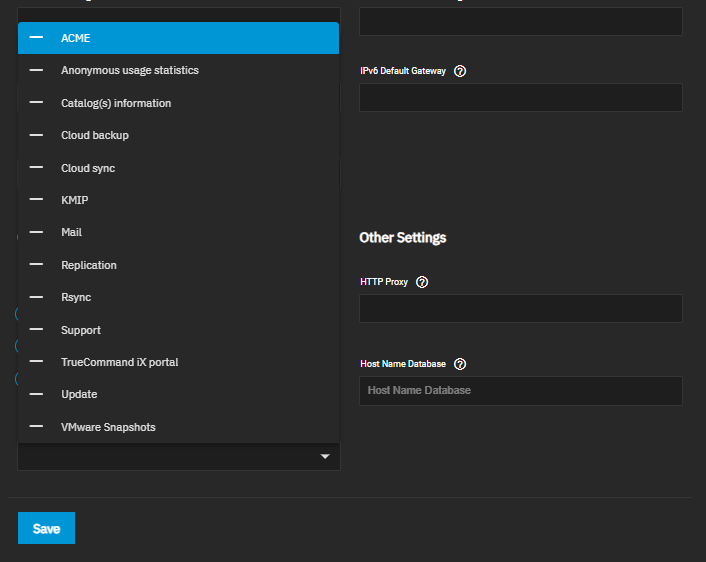
Task: Select Support in the dropdown list
Action: tap(81, 330)
